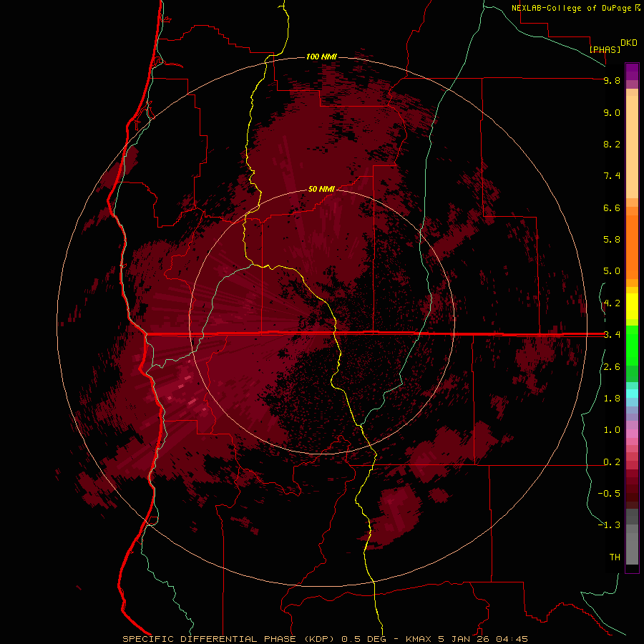Click the 7.4 scale value

pos(612,176)
